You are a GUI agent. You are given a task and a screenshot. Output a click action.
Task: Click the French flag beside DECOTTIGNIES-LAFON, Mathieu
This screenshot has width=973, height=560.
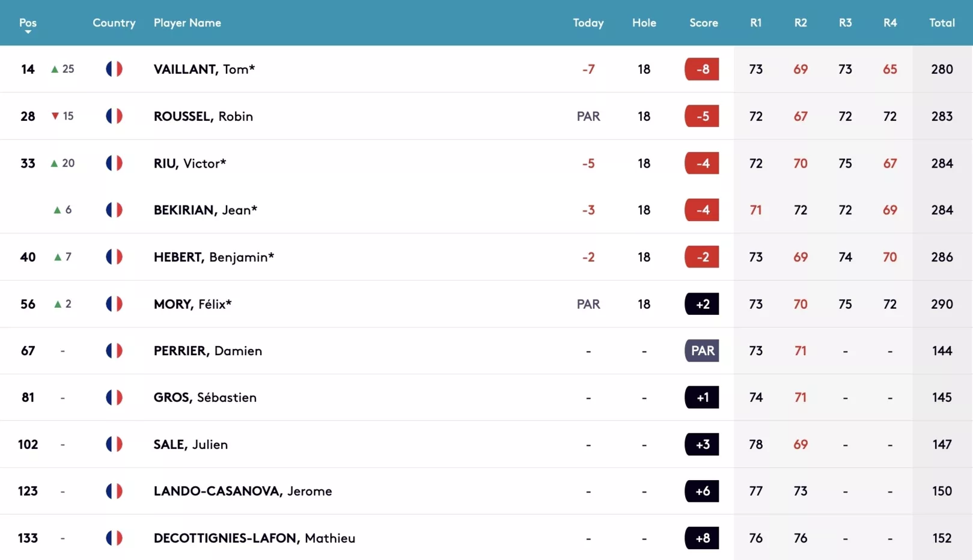pos(114,538)
